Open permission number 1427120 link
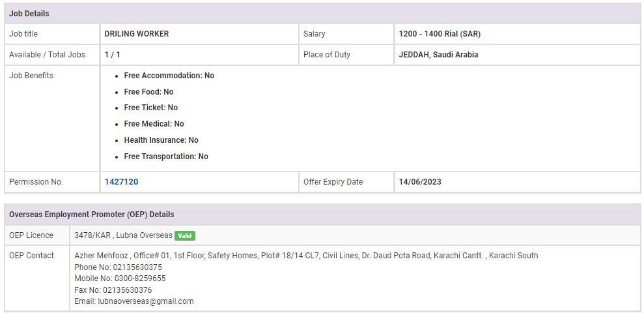The width and height of the screenshot is (644, 315). click(x=121, y=182)
